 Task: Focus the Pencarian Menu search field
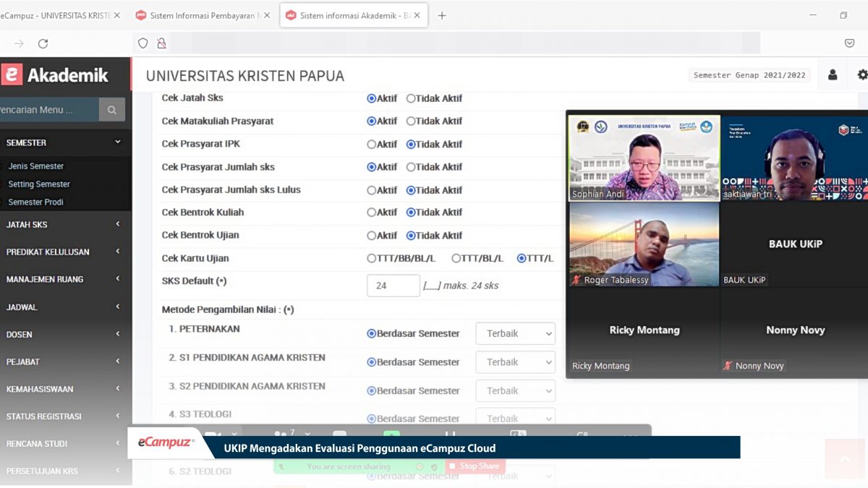tap(48, 110)
